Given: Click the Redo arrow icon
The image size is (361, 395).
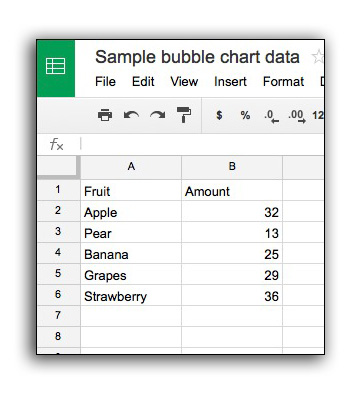Looking at the screenshot, I should coord(157,115).
